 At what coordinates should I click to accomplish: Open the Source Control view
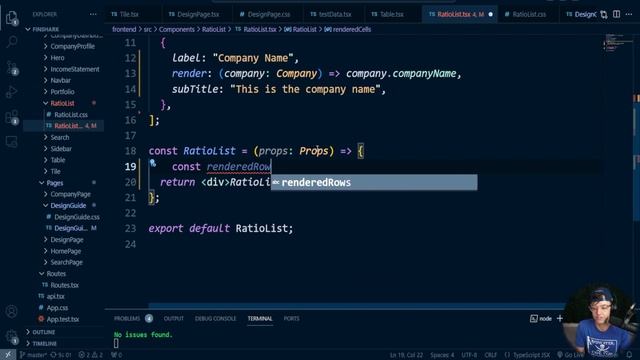(12, 67)
